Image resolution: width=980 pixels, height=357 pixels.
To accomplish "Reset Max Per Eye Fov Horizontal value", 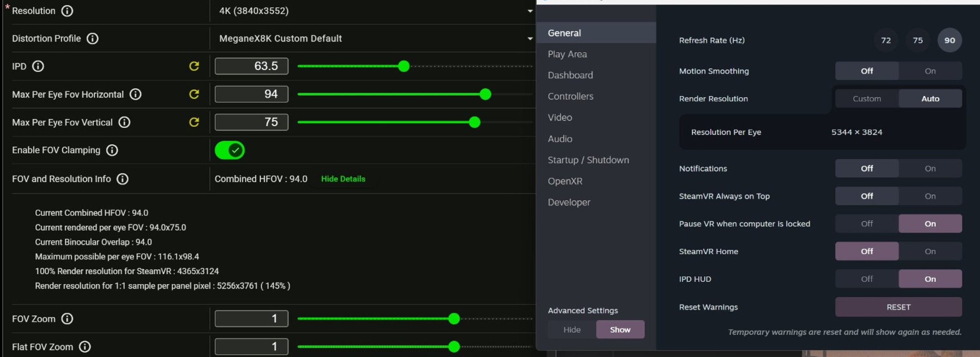I will point(194,94).
